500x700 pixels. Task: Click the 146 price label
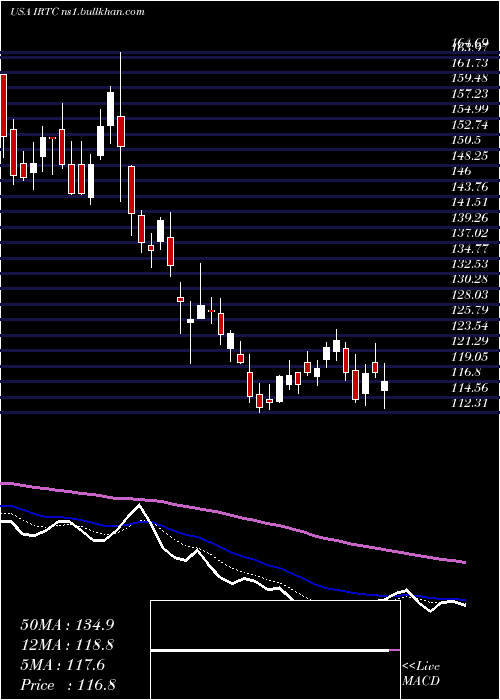click(462, 171)
